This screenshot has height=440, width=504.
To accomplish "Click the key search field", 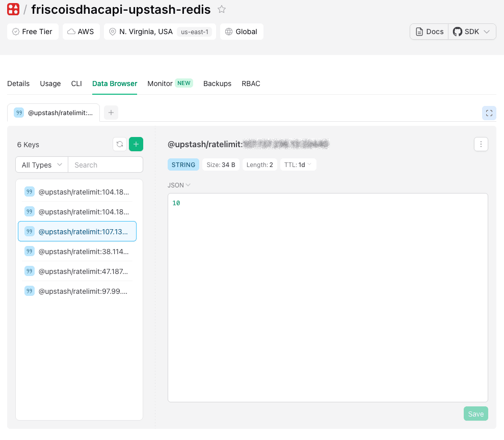I will pyautogui.click(x=105, y=164).
